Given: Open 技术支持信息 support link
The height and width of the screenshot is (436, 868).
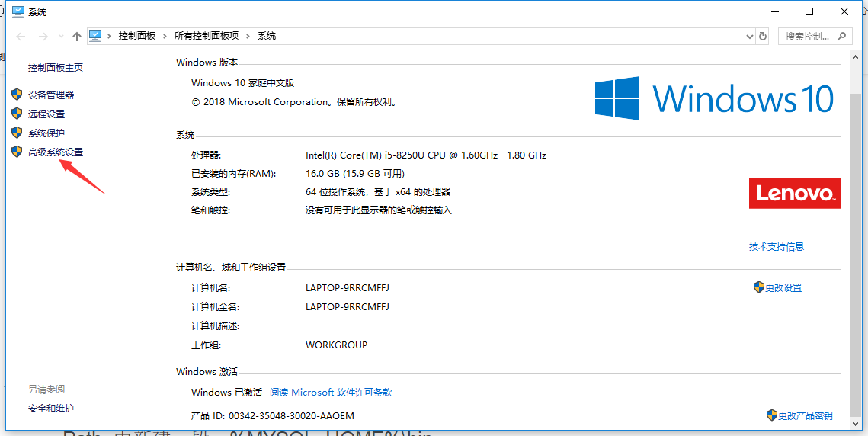Looking at the screenshot, I should tap(776, 246).
